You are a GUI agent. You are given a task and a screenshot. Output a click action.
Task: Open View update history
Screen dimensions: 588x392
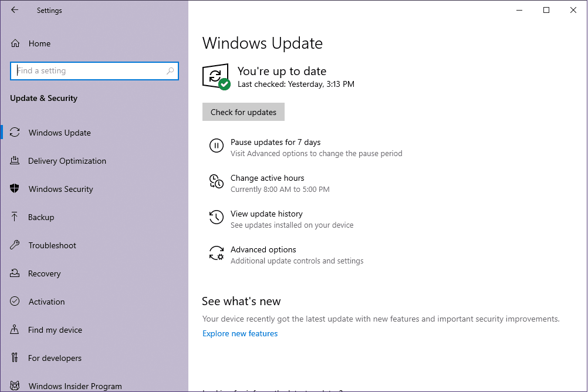point(266,214)
